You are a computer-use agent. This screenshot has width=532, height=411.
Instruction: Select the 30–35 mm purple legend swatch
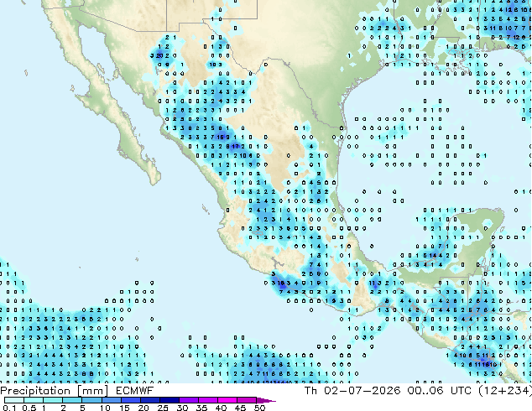(188, 400)
